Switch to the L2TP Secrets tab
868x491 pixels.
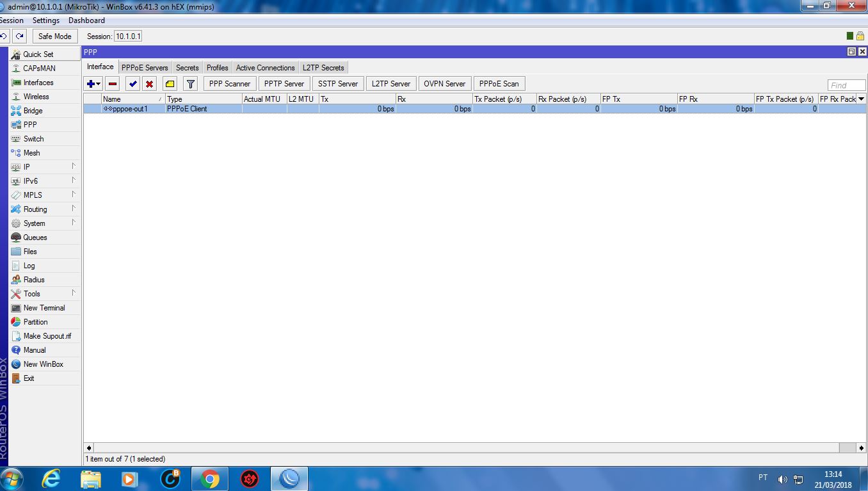[x=323, y=68]
